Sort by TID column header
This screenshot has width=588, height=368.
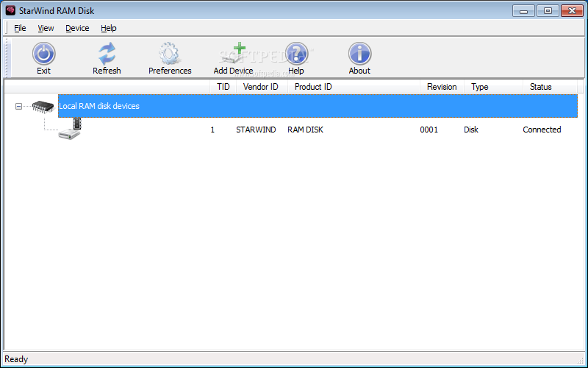tap(223, 87)
